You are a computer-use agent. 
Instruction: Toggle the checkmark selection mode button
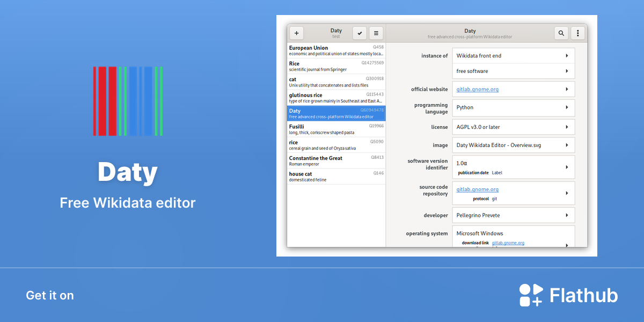pyautogui.click(x=360, y=33)
